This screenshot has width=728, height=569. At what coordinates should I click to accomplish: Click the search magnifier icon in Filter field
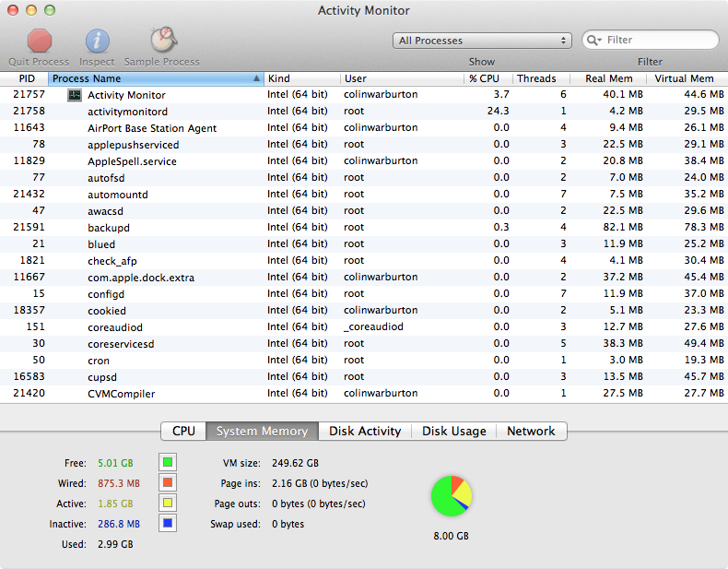pyautogui.click(x=593, y=40)
